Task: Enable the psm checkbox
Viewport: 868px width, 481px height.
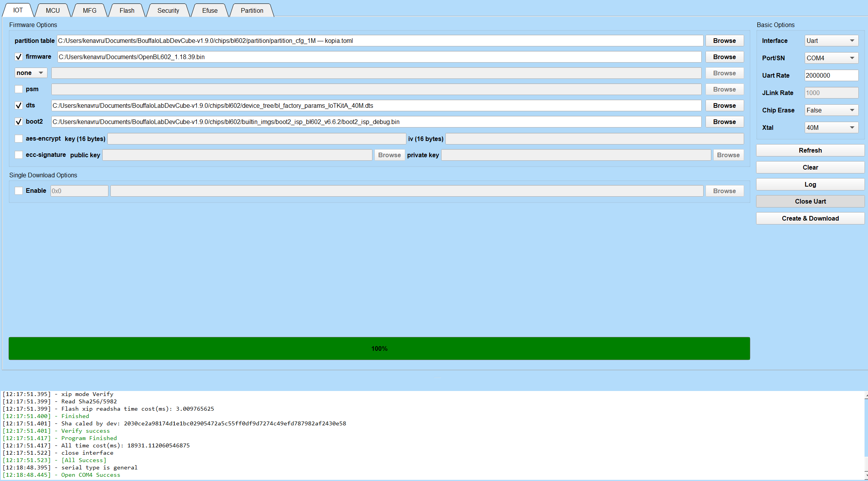Action: pos(19,89)
